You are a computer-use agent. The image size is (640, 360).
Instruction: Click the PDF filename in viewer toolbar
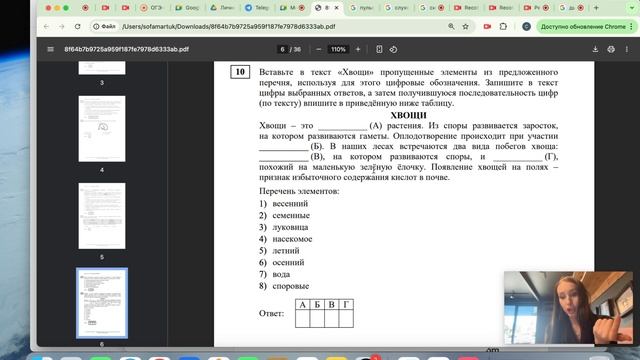(x=127, y=49)
